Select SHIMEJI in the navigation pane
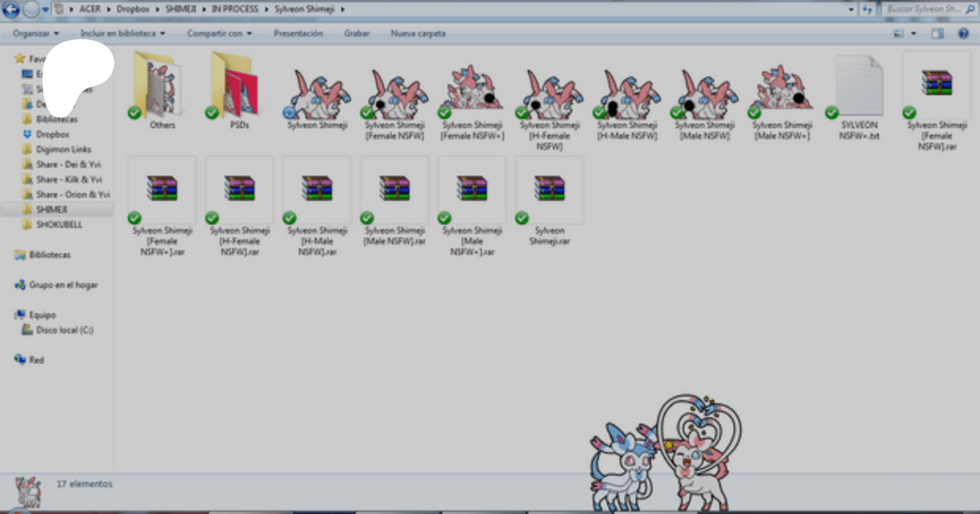Screen dimensions: 980x514 [x=52, y=209]
